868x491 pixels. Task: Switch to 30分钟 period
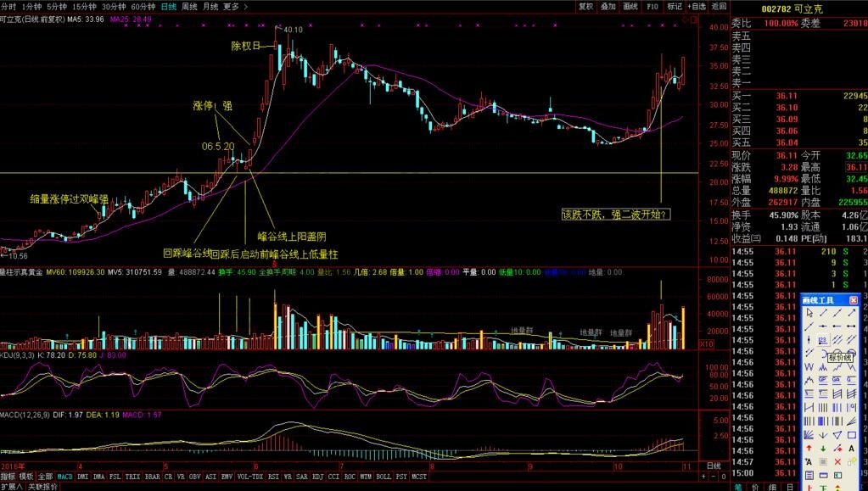point(114,7)
